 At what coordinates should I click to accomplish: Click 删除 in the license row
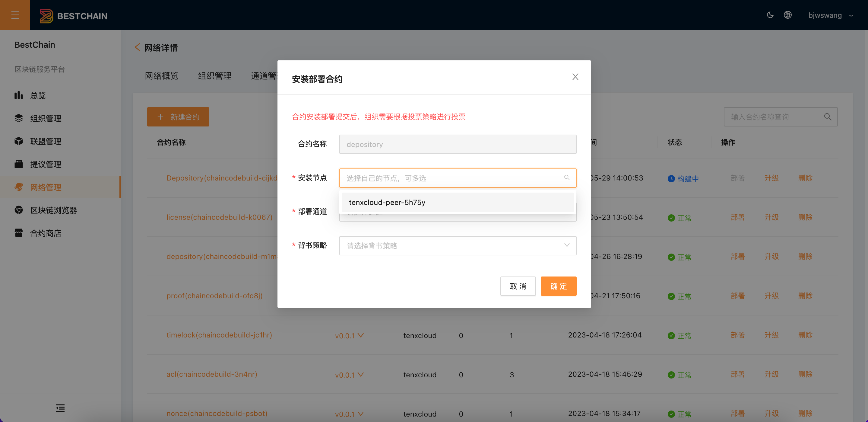point(805,217)
